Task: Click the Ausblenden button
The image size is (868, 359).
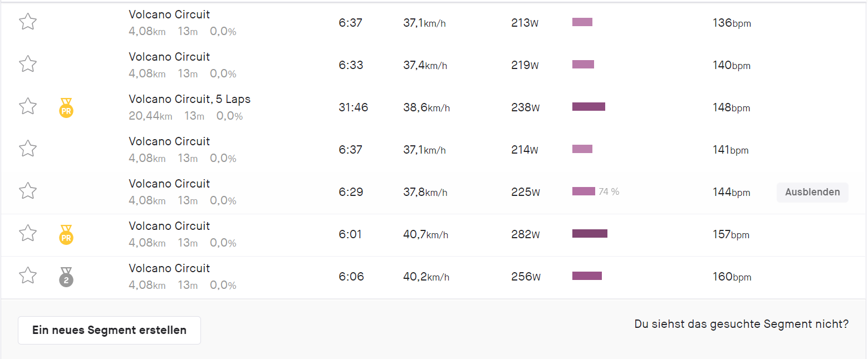Action: coord(812,192)
